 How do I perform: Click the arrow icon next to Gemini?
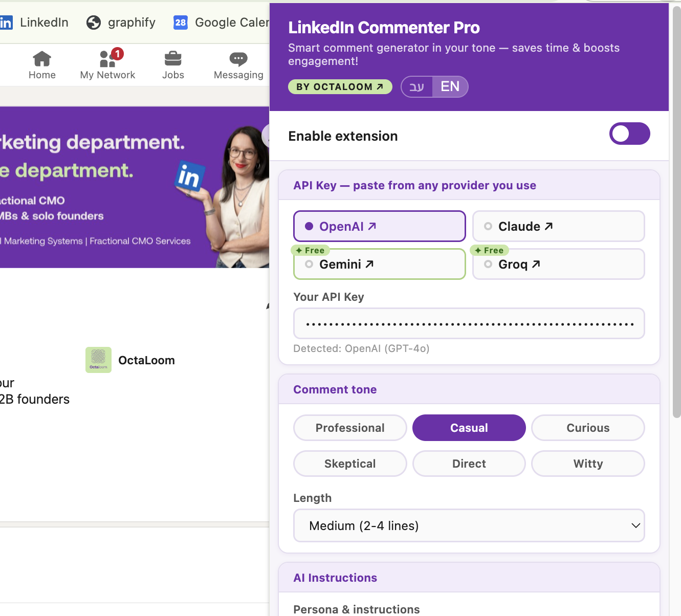pyautogui.click(x=369, y=264)
